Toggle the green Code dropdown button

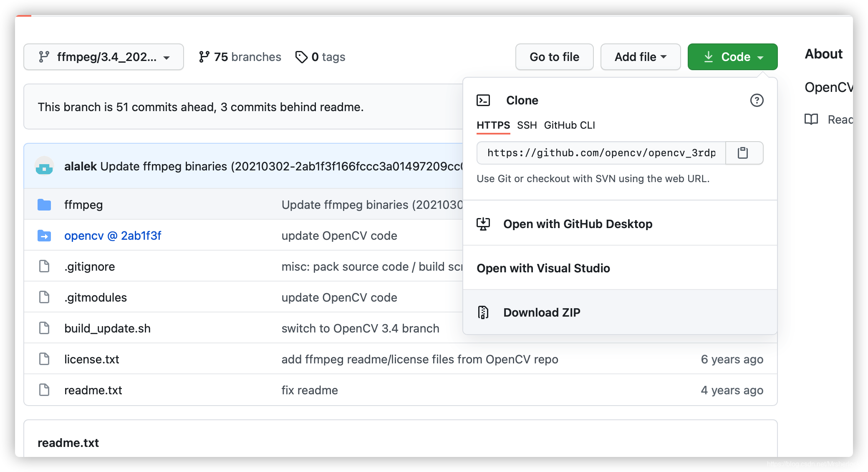(732, 57)
